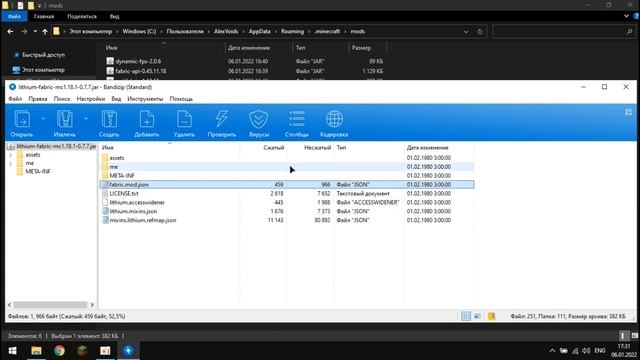The width and height of the screenshot is (640, 360).
Task: Expand the me folder in tree
Action: (10, 163)
